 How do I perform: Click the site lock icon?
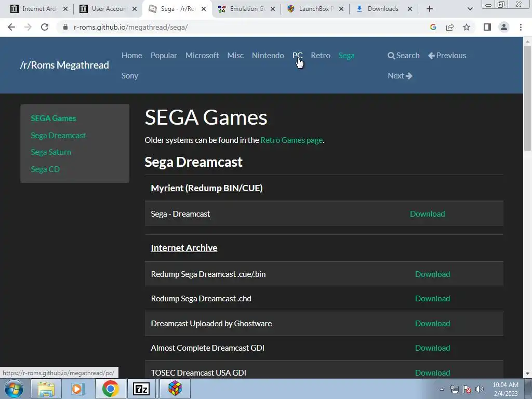65,27
